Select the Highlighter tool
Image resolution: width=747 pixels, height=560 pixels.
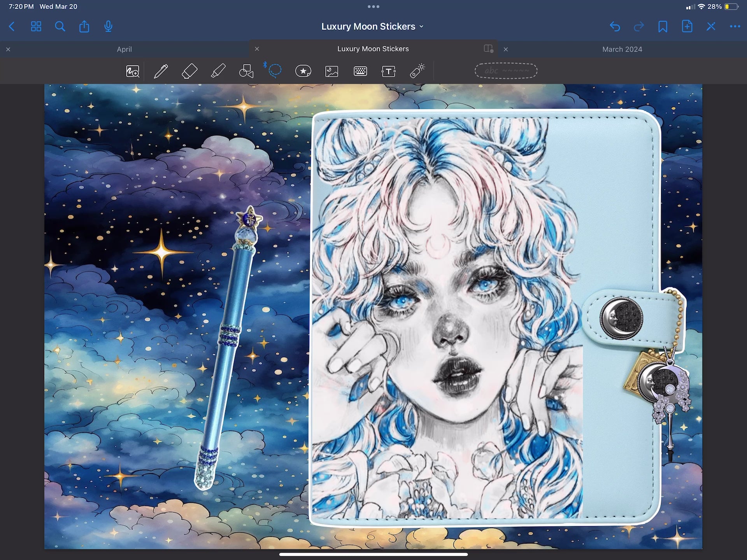(x=218, y=71)
